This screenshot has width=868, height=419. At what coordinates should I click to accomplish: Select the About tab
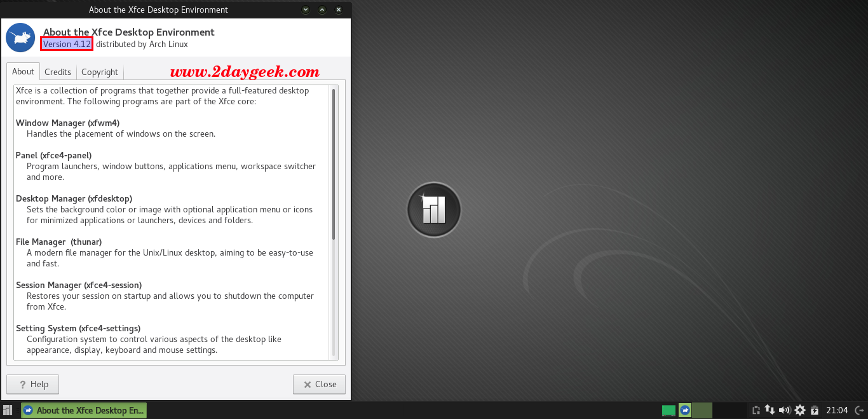24,71
